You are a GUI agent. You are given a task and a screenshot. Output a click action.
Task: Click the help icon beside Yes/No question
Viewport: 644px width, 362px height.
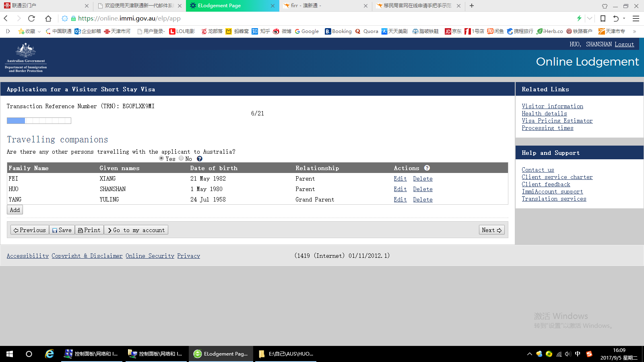(200, 159)
